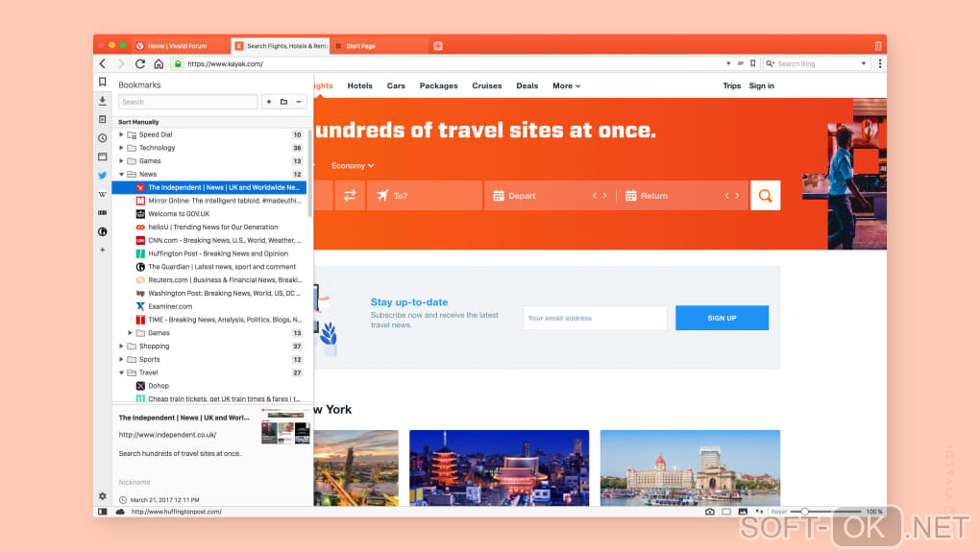
Task: Bookmark this page from address bar
Action: [753, 63]
